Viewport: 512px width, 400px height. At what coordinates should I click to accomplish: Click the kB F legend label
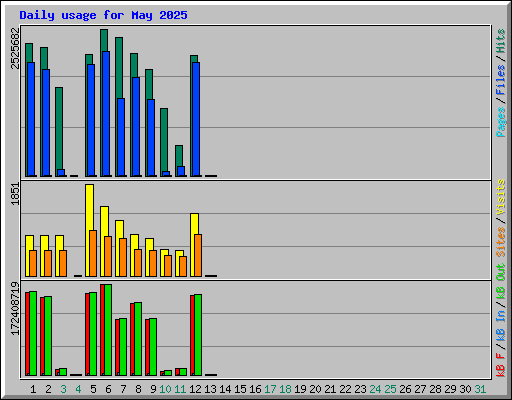(501, 365)
